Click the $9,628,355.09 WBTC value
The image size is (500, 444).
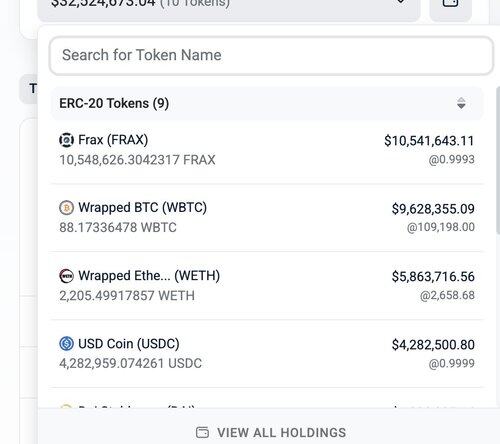click(433, 209)
